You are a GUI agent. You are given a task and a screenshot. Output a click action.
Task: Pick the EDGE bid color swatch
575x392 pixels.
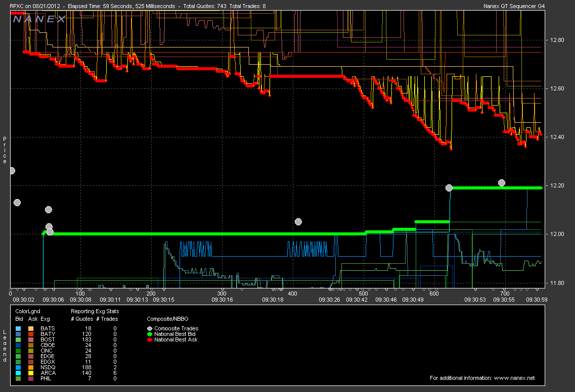click(19, 356)
